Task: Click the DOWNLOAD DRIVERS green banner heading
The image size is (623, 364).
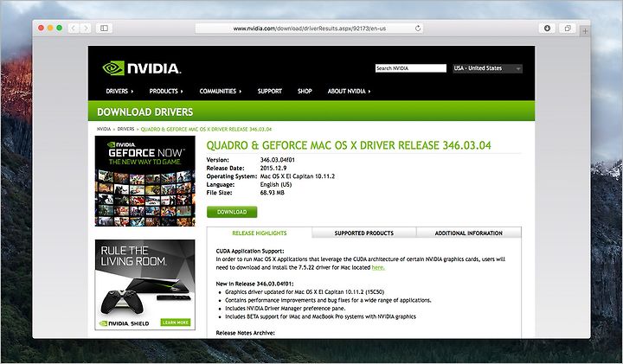Action: pos(145,112)
